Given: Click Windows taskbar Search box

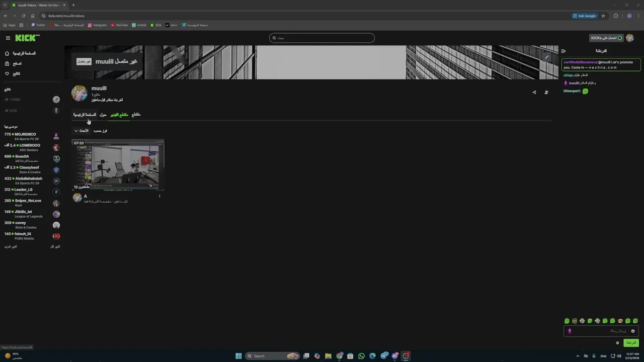Looking at the screenshot, I should point(272,356).
